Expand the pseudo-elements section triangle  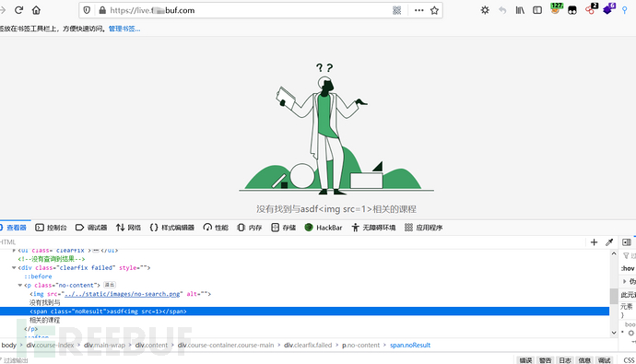[624, 281]
